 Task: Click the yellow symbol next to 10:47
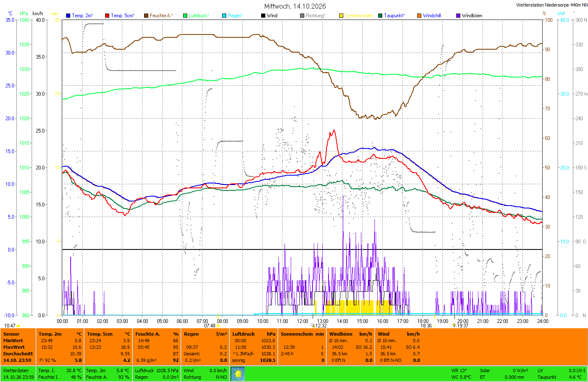pos(18,326)
